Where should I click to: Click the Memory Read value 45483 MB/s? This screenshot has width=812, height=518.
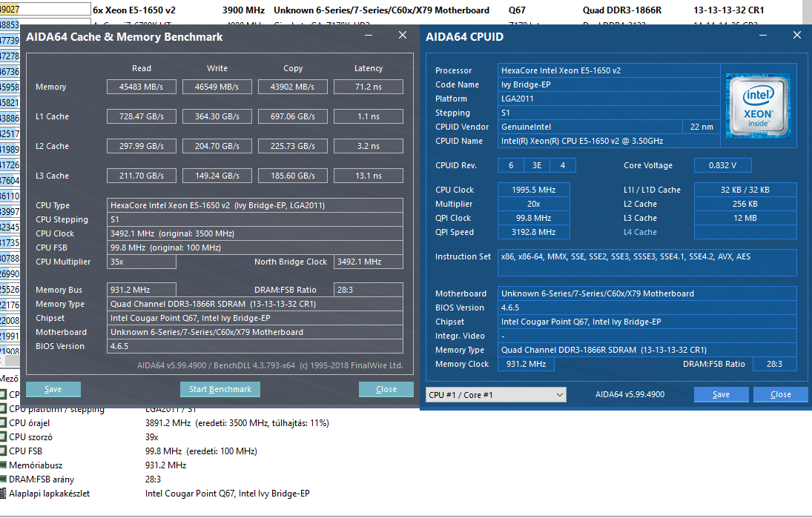click(x=142, y=87)
